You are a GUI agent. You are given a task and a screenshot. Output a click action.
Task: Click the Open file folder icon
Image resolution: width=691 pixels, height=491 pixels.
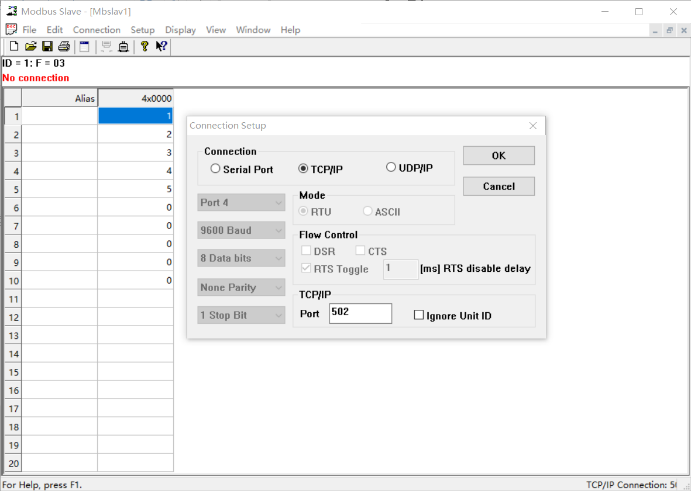[30, 46]
